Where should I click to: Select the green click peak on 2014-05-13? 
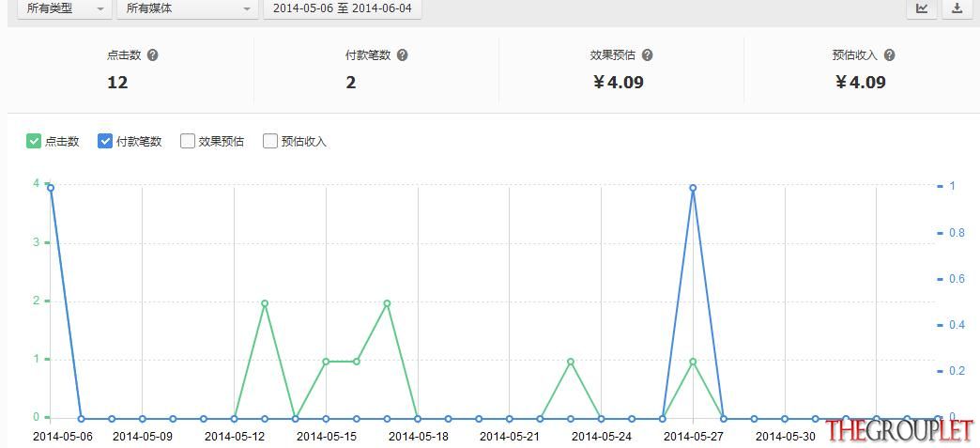265,303
